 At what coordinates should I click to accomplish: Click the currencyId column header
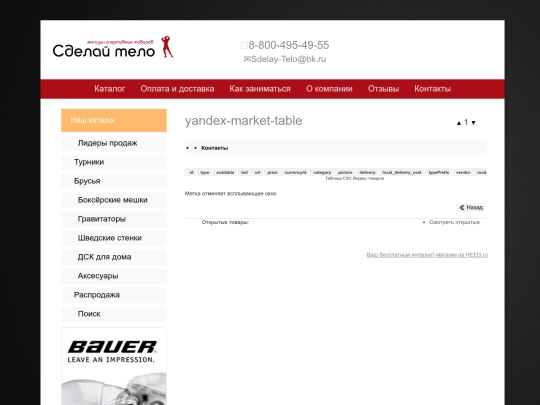pyautogui.click(x=295, y=172)
